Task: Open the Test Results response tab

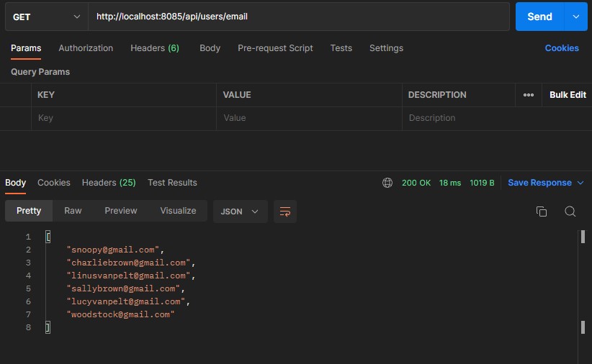Action: tap(172, 183)
